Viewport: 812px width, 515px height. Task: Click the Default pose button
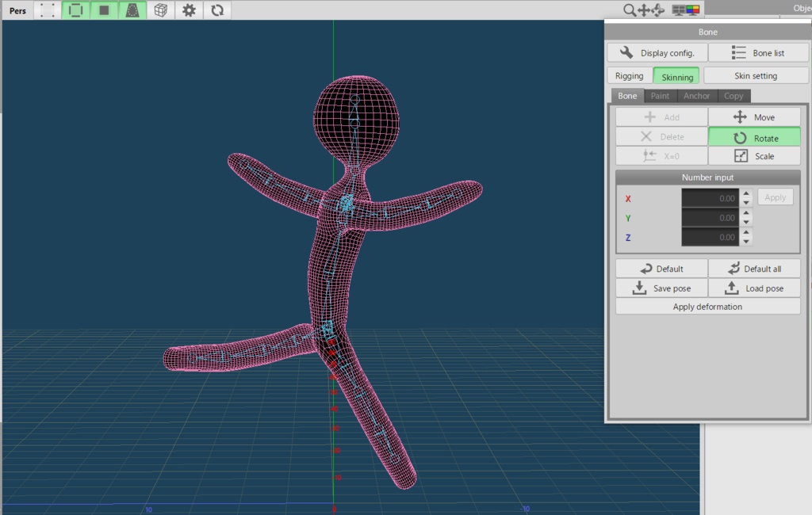click(x=661, y=269)
